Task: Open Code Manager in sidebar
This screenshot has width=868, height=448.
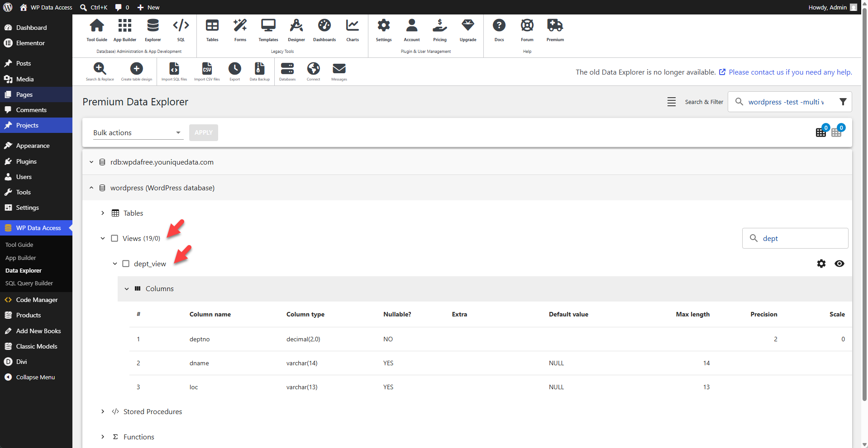Action: click(36, 300)
